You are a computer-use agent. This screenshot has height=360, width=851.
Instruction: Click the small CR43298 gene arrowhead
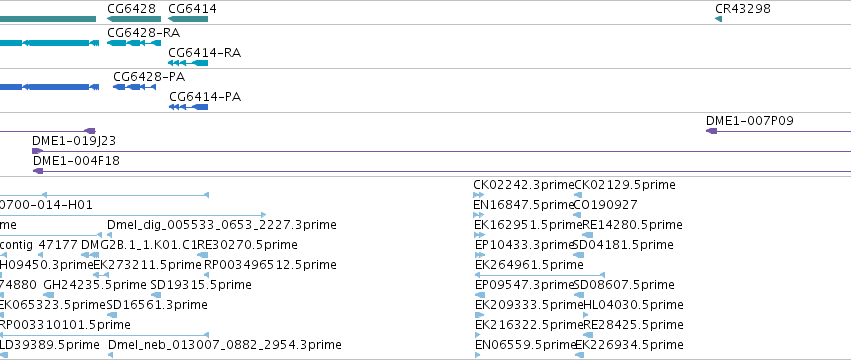pos(719,19)
